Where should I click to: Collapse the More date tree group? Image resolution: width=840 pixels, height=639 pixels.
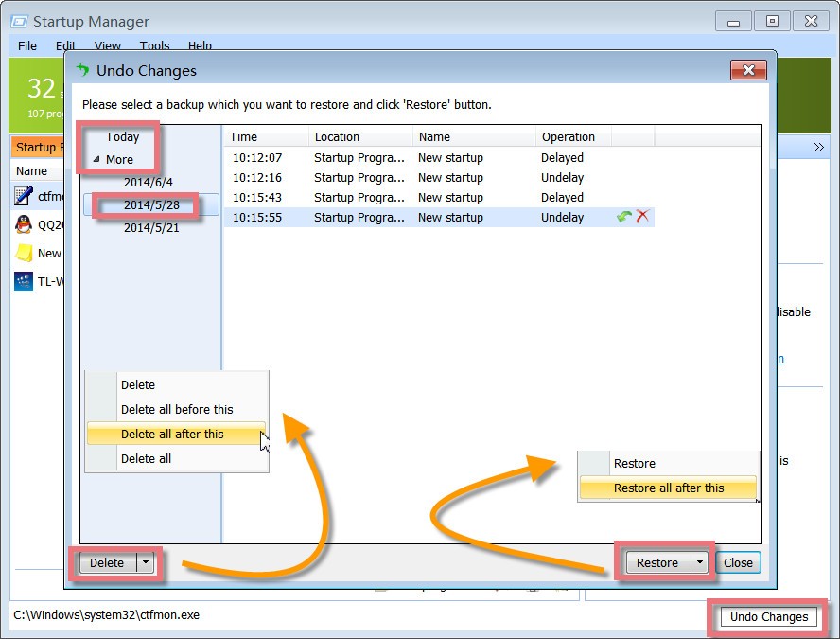point(96,160)
